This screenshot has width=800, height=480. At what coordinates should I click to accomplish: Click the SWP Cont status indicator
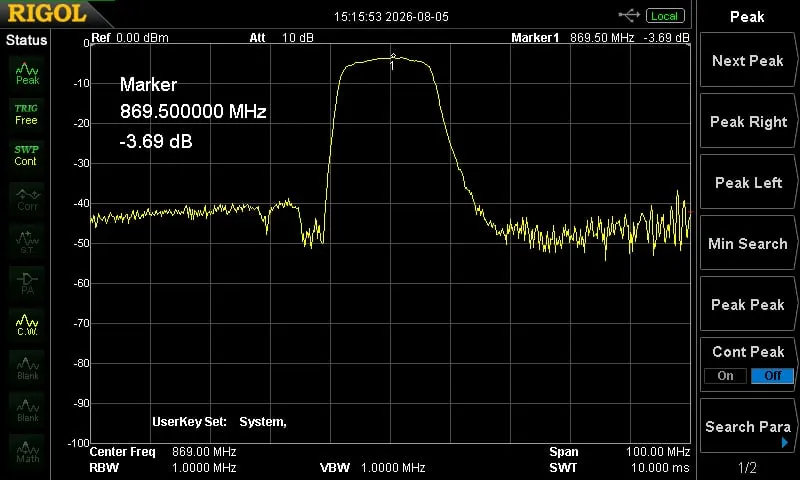pos(26,156)
